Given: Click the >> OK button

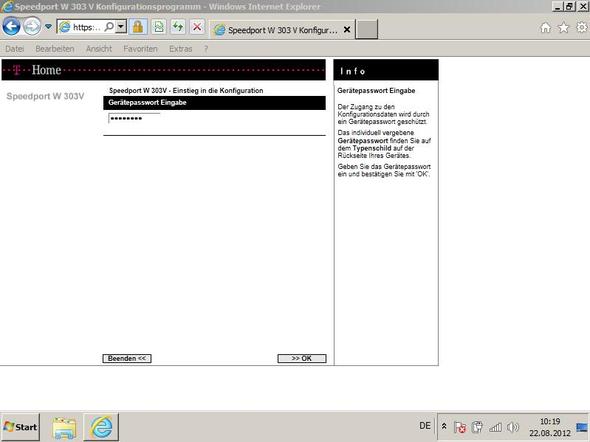Looking at the screenshot, I should point(302,358).
